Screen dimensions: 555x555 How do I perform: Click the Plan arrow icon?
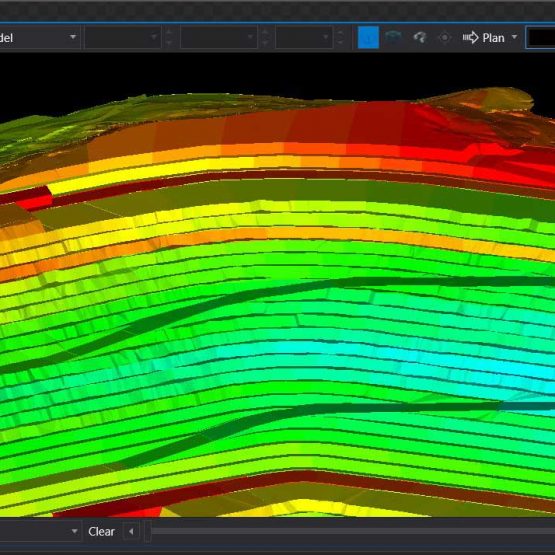point(470,37)
